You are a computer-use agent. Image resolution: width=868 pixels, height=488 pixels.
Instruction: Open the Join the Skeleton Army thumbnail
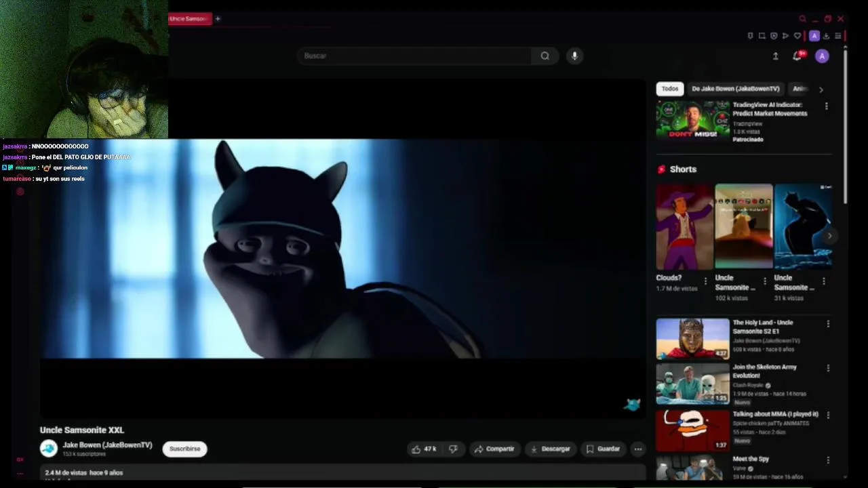(x=692, y=384)
